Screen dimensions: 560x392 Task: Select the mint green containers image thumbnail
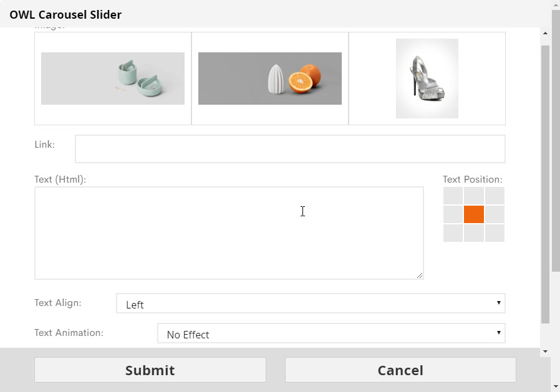click(113, 79)
